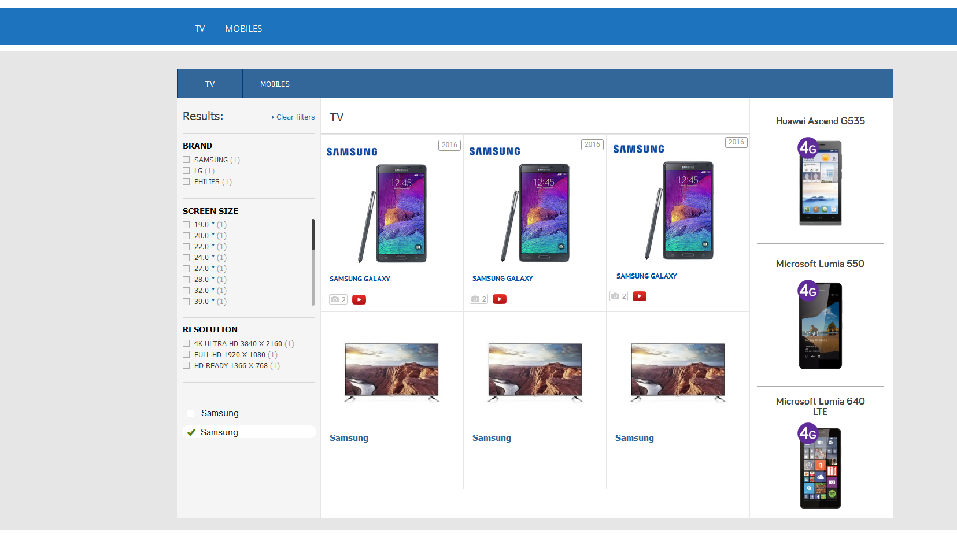957x560 pixels.
Task: Enable 28.0" screen size filter
Action: click(186, 280)
